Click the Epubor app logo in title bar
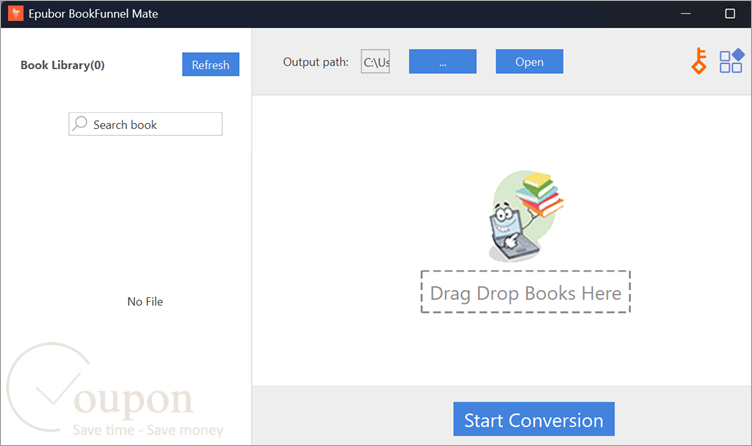Screen dimensions: 752x446 tap(15, 13)
